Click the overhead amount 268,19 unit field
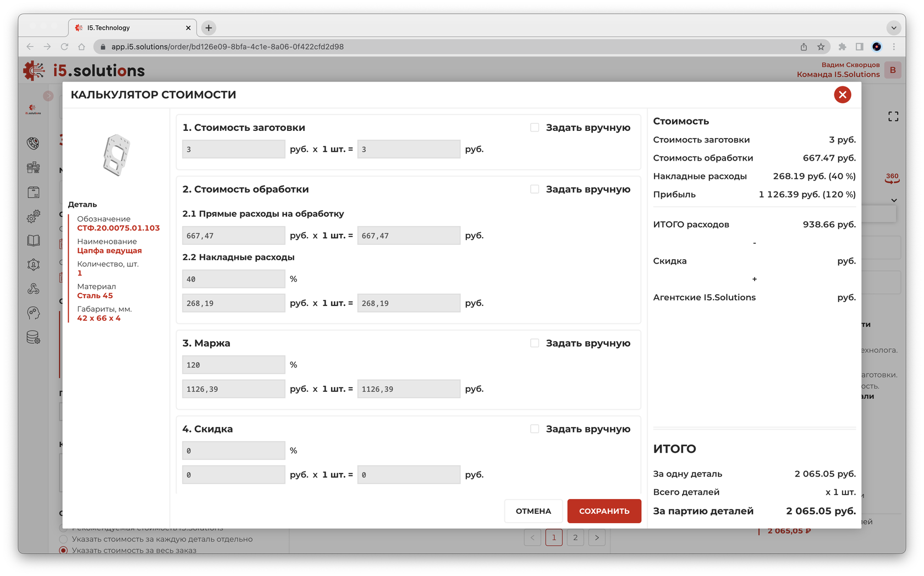This screenshot has width=924, height=576. (234, 303)
